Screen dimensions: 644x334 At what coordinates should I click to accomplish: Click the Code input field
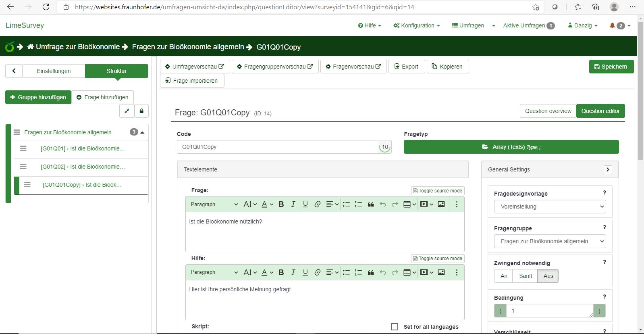coord(278,147)
